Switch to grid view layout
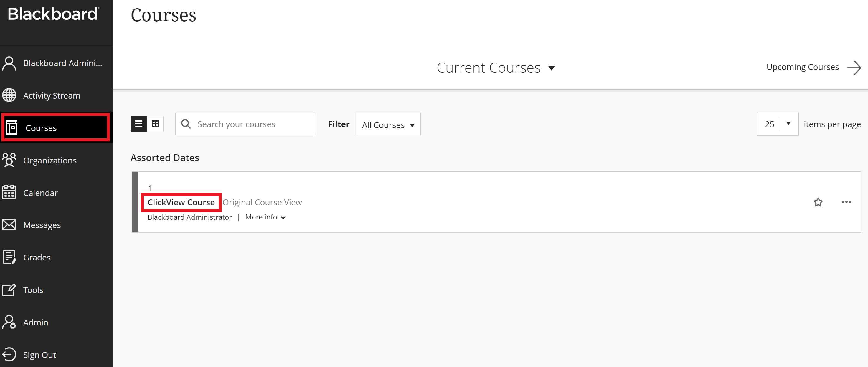Viewport: 868px width, 367px height. click(x=155, y=124)
